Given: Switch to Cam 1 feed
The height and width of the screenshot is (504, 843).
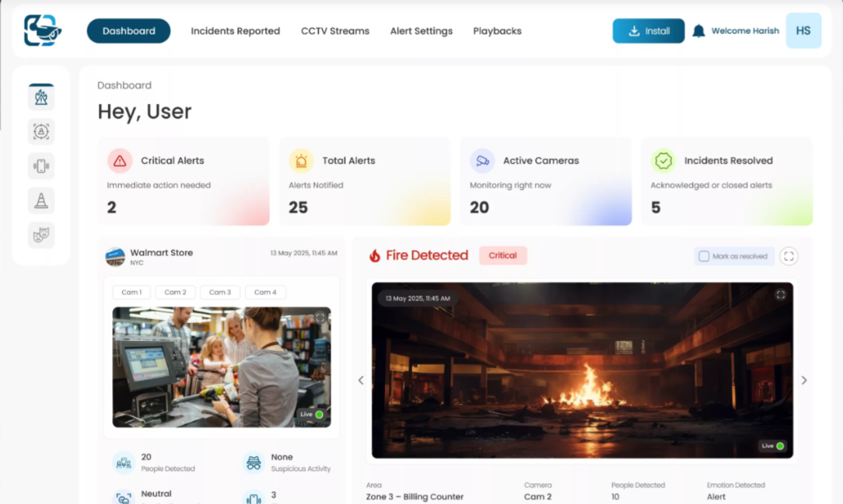Looking at the screenshot, I should click(x=131, y=292).
